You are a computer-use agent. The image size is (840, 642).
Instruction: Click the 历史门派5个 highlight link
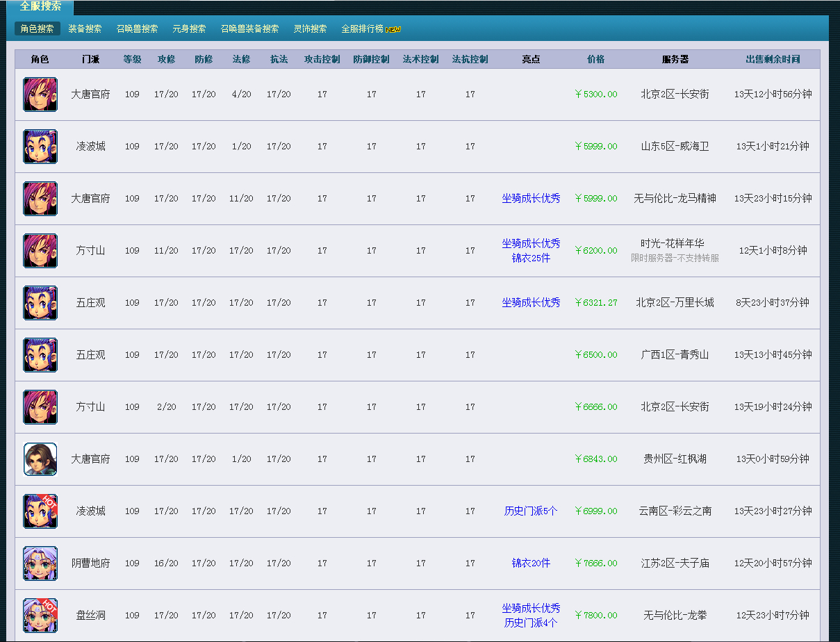click(531, 511)
